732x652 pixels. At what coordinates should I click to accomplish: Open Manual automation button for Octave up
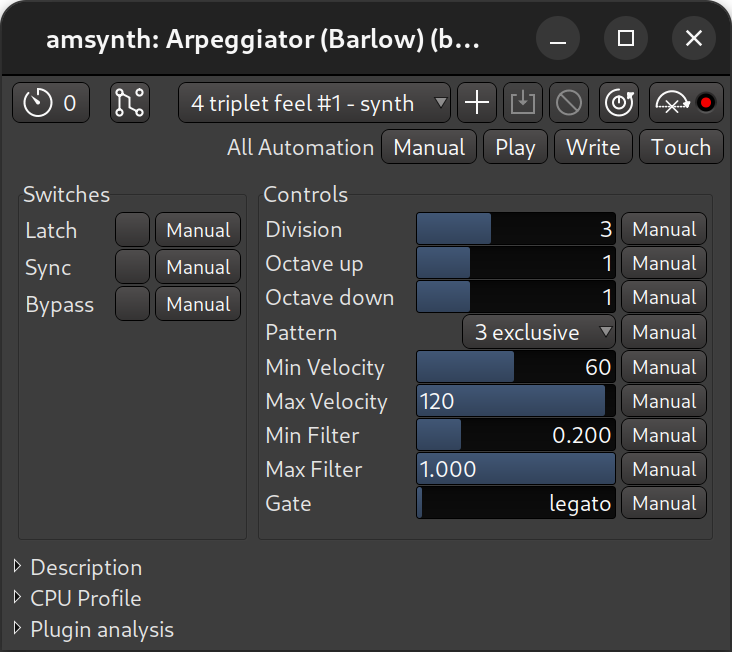[664, 263]
